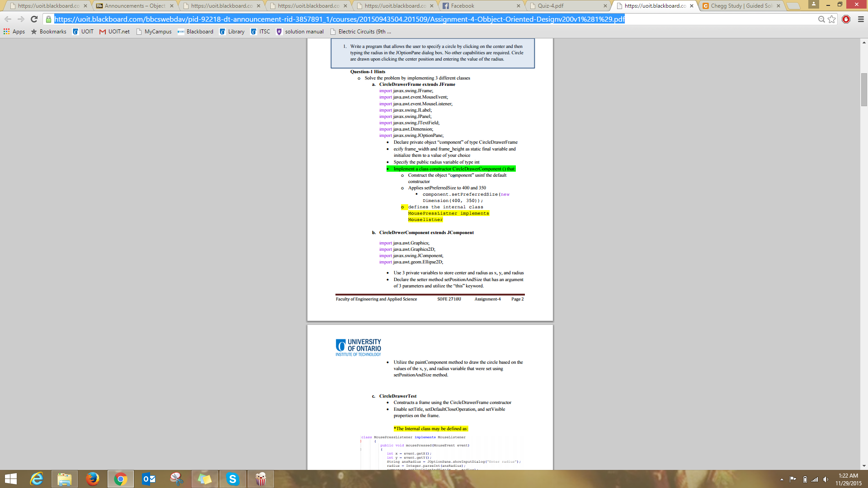This screenshot has height=488, width=868.
Task: Click the red extension icon in toolbar
Action: coord(846,19)
